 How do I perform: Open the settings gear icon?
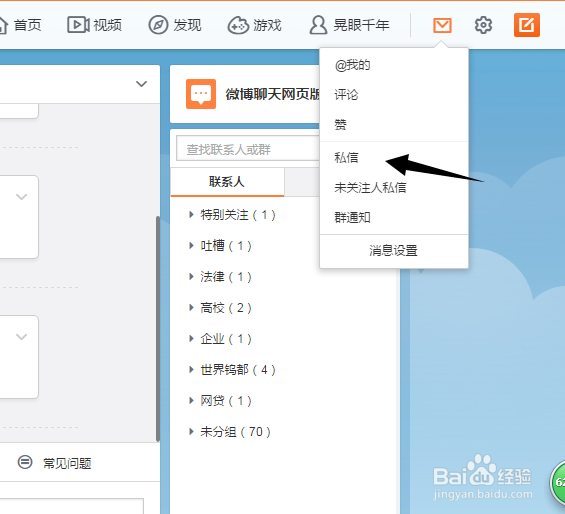[x=483, y=25]
